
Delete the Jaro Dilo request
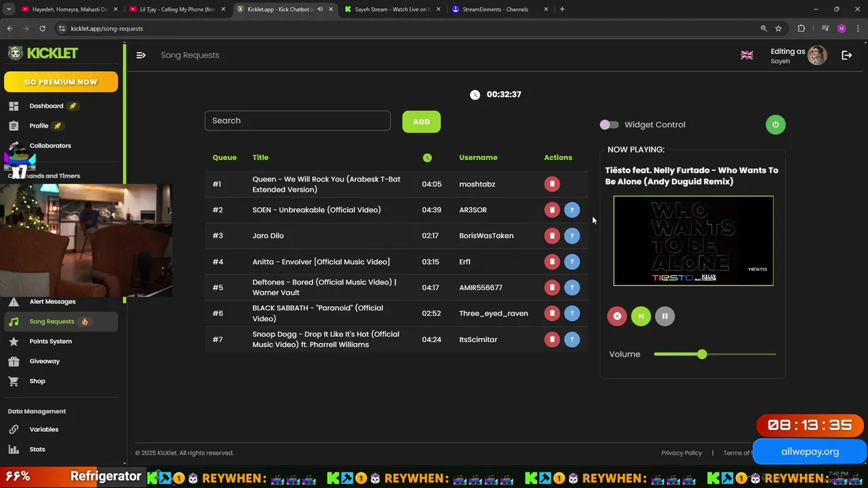click(552, 236)
